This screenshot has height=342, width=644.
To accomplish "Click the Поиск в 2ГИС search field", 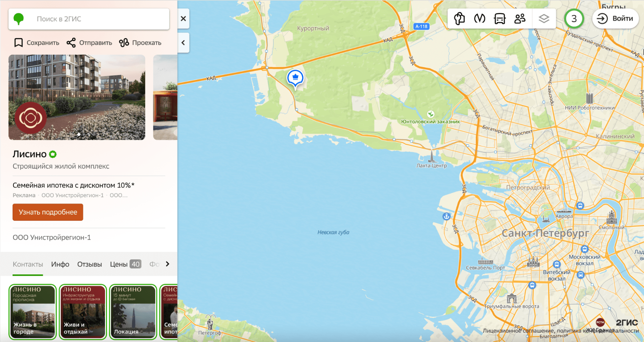I will coord(89,19).
